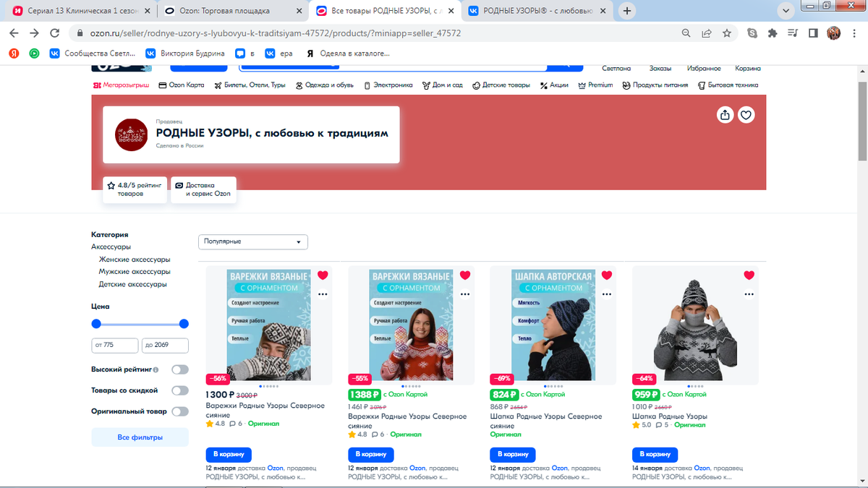868x488 pixels.
Task: Open the Виктория Будрина bookmark
Action: coord(185,53)
